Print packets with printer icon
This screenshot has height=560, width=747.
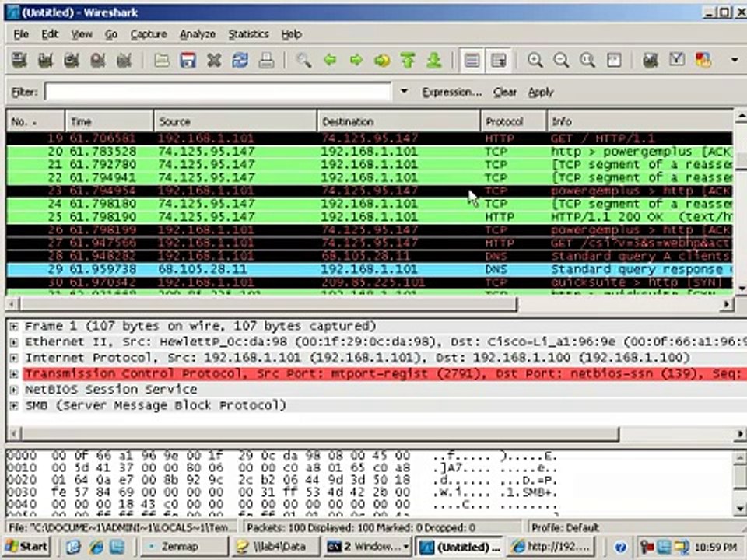coord(266,61)
